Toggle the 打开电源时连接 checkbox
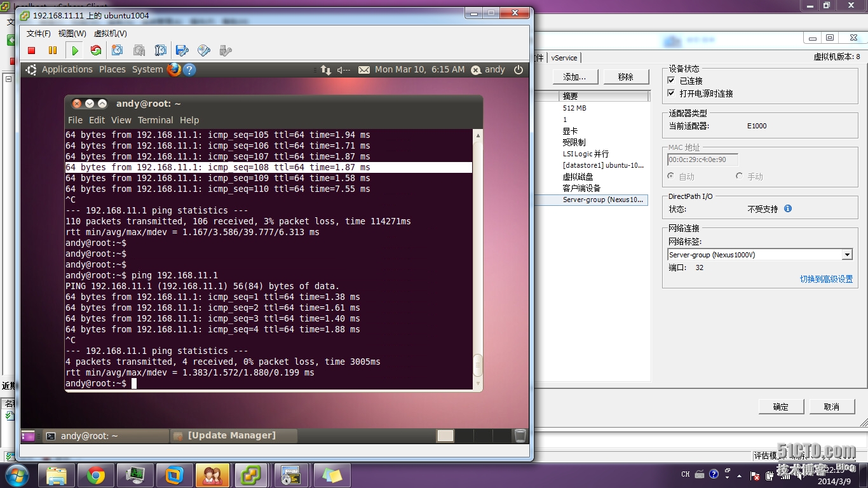The image size is (868, 488). click(671, 93)
